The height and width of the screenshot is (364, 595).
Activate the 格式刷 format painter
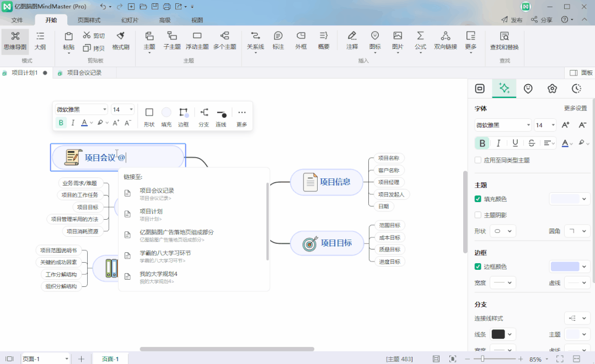[x=121, y=41]
